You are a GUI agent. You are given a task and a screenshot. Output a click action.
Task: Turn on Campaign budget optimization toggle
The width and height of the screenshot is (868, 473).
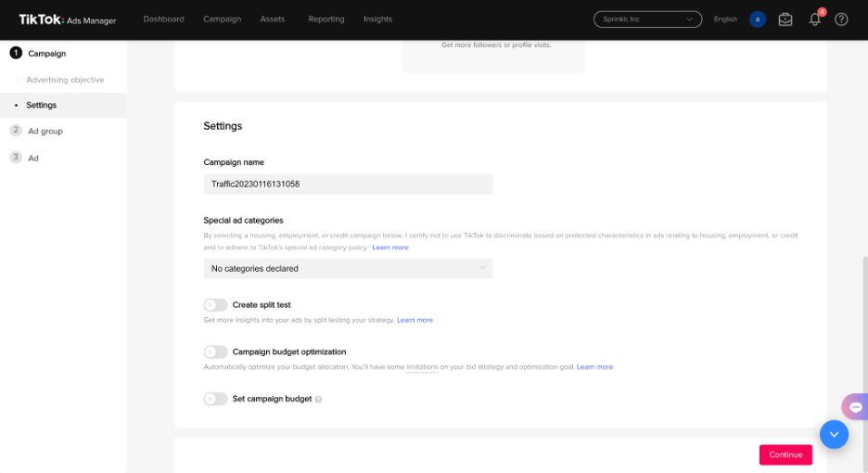click(215, 352)
